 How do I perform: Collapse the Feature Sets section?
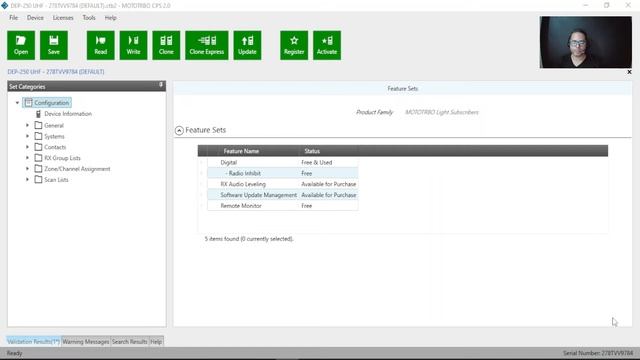pyautogui.click(x=179, y=130)
